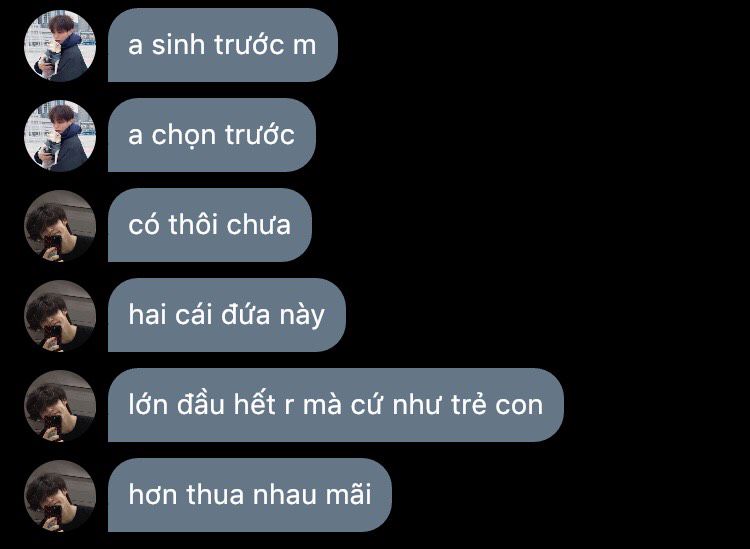750x549 pixels.
Task: Click the word 'trẻ con' in the long message
Action: pos(497,404)
